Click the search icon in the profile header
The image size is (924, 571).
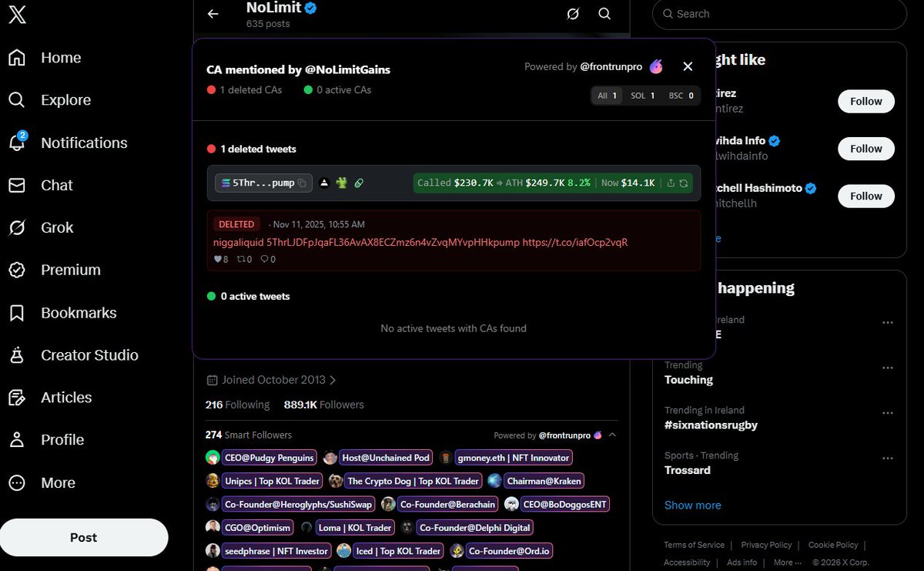pos(604,14)
